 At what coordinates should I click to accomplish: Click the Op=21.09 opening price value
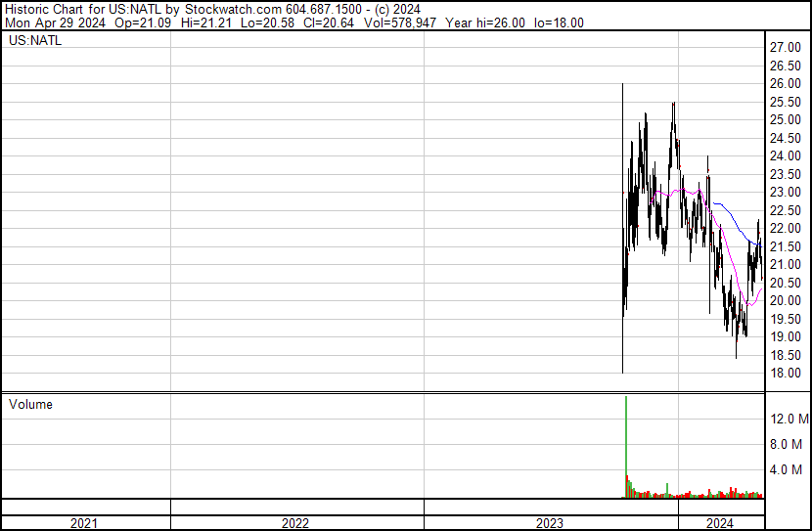tap(143, 23)
